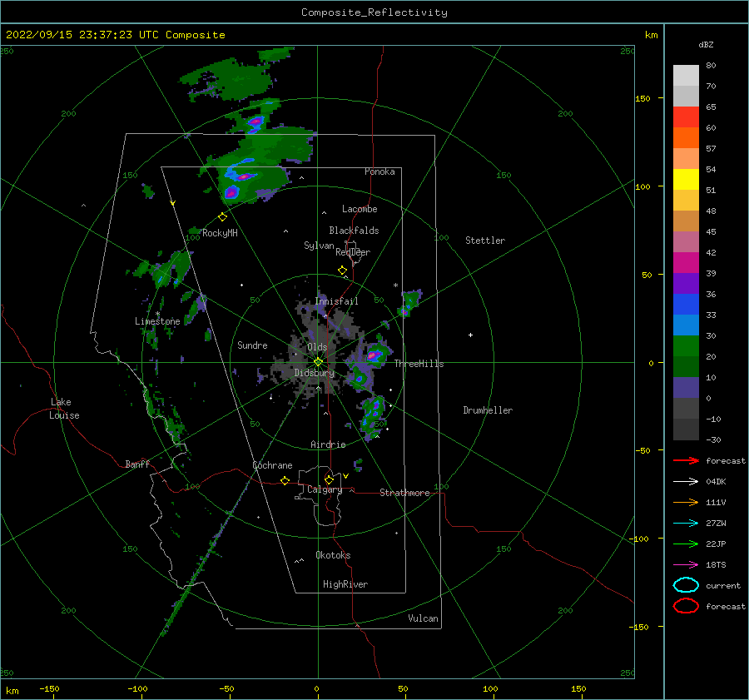Image resolution: width=749 pixels, height=700 pixels.
Task: Click the strong storm cell west of ThreeHills
Action: [374, 355]
